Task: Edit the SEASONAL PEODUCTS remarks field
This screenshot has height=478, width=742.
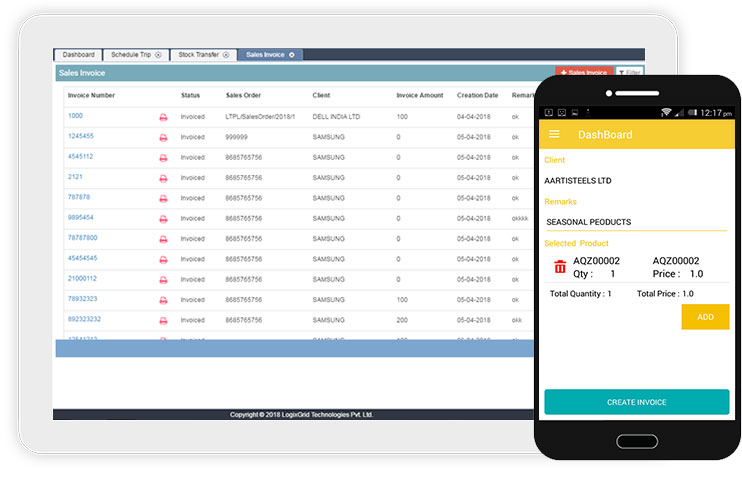Action: 636,222
